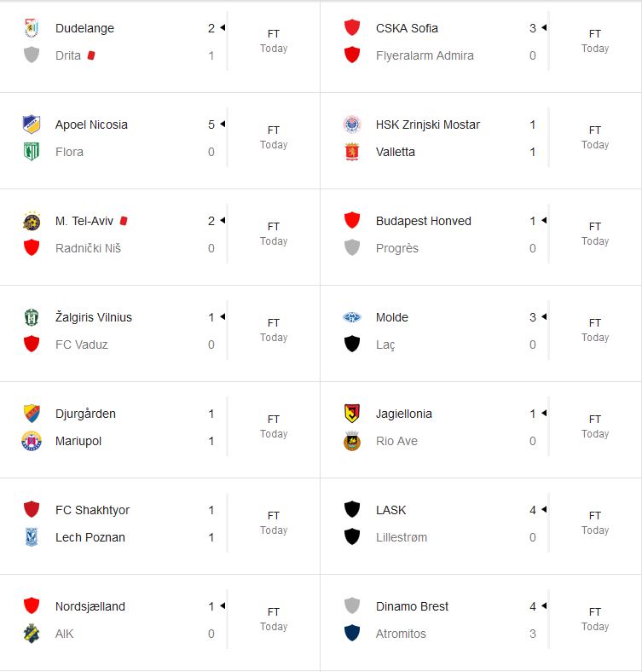
Task: Open the Lech Poznan team link
Action: [90, 537]
